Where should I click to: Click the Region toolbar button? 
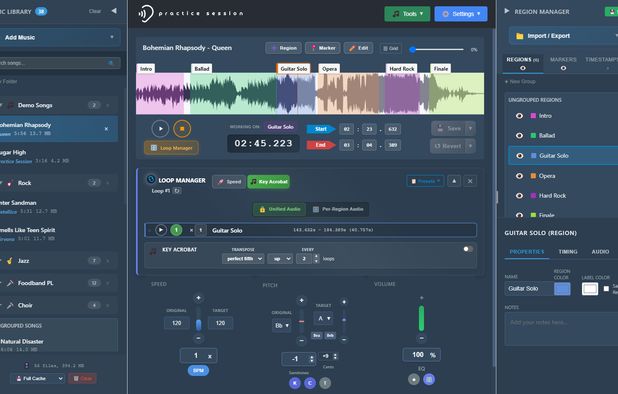coord(283,48)
